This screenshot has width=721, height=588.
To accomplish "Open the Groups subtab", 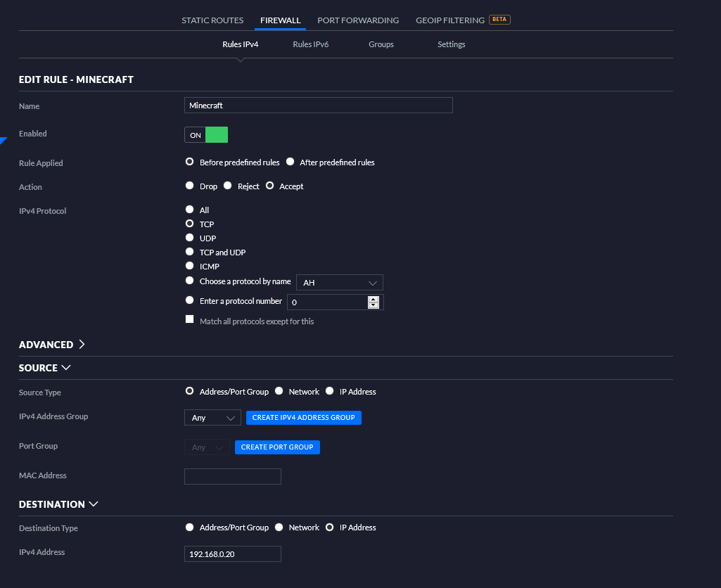I will pos(381,44).
